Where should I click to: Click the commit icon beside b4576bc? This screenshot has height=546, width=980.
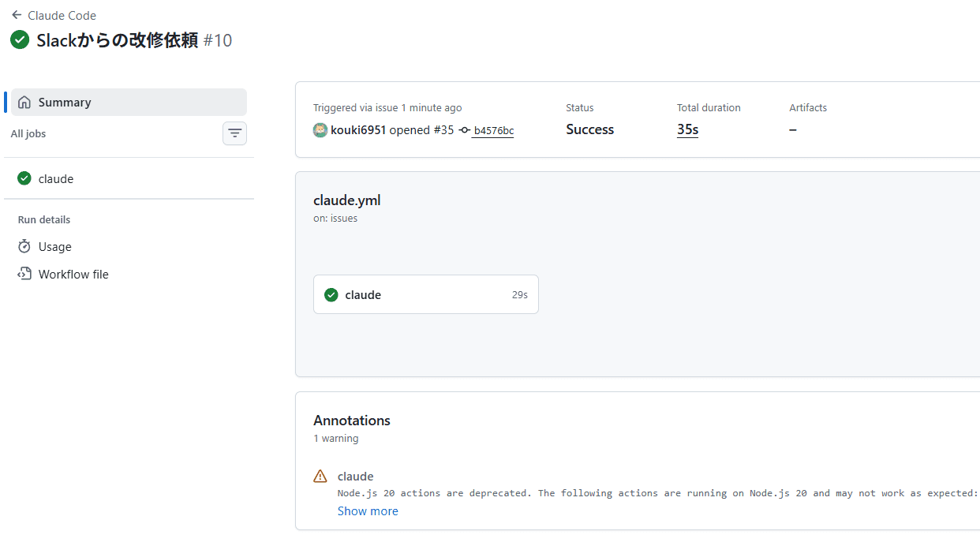[x=465, y=130]
